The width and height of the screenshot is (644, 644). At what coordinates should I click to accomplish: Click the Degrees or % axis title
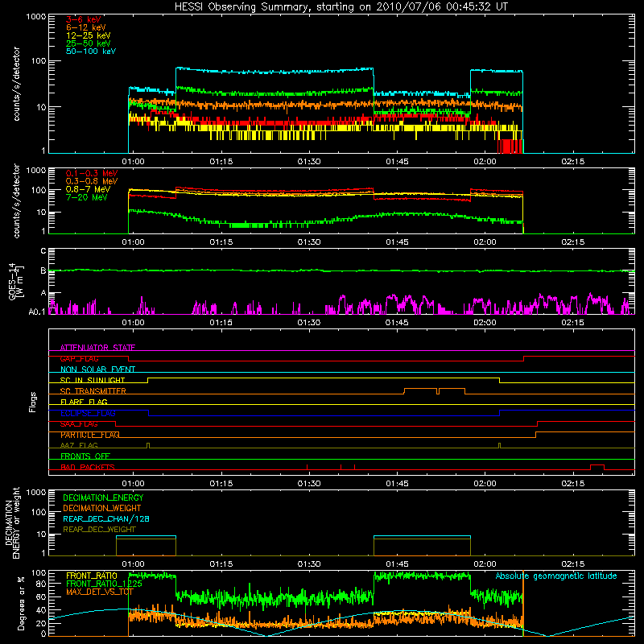click(x=21, y=603)
